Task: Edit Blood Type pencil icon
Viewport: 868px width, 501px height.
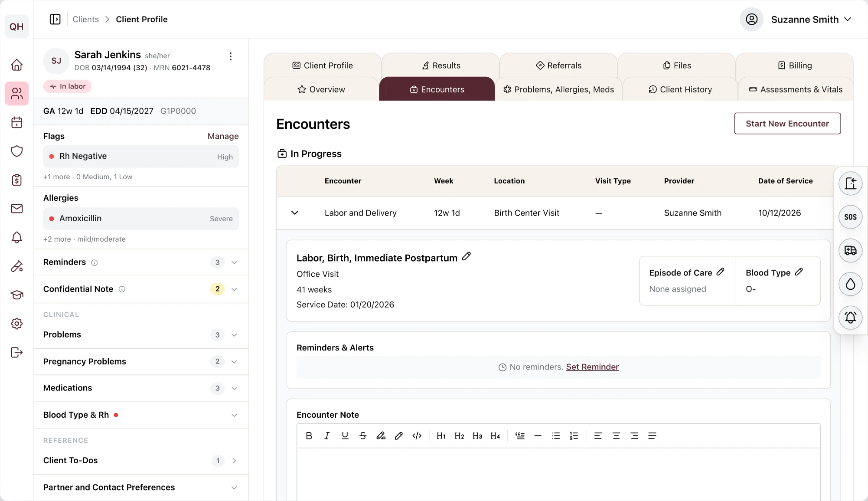Action: (x=799, y=272)
